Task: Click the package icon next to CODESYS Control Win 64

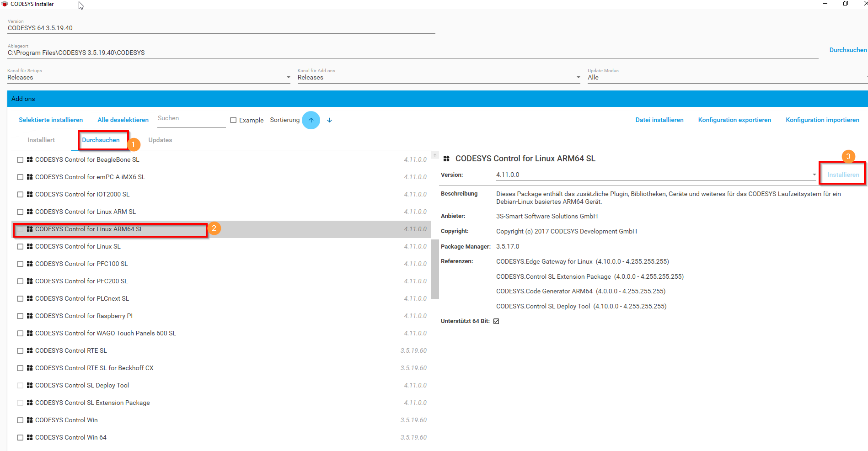Action: [x=29, y=437]
